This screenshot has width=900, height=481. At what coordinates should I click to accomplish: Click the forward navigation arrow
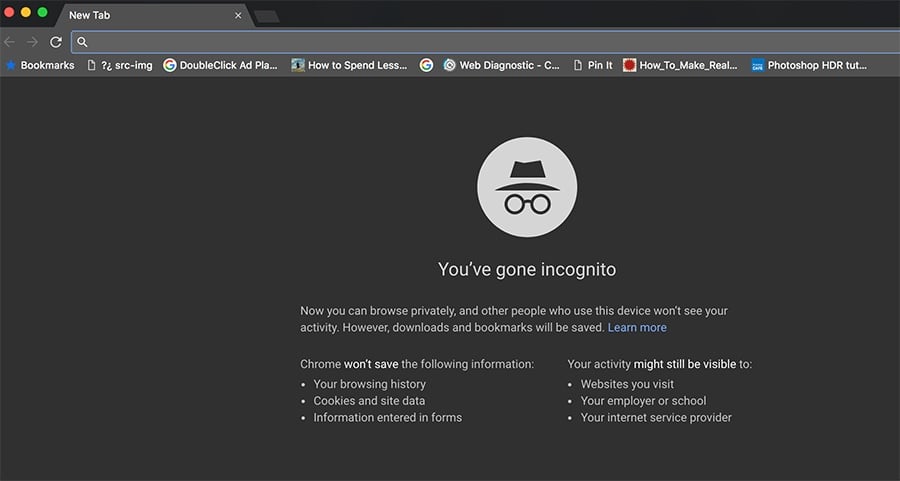(x=32, y=42)
